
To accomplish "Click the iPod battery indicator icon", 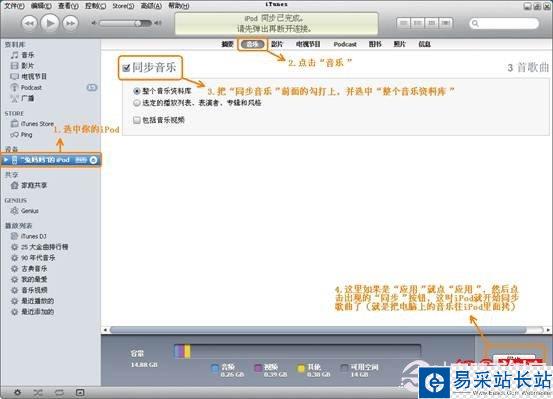I will [81, 160].
